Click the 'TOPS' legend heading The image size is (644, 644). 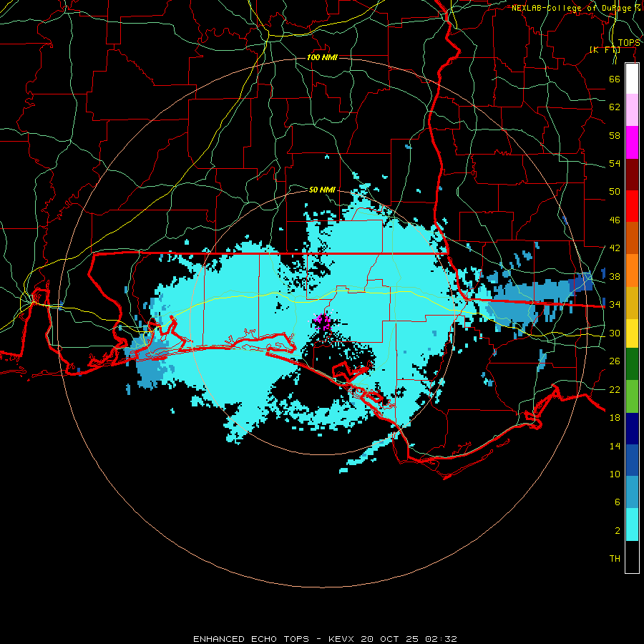click(x=629, y=43)
